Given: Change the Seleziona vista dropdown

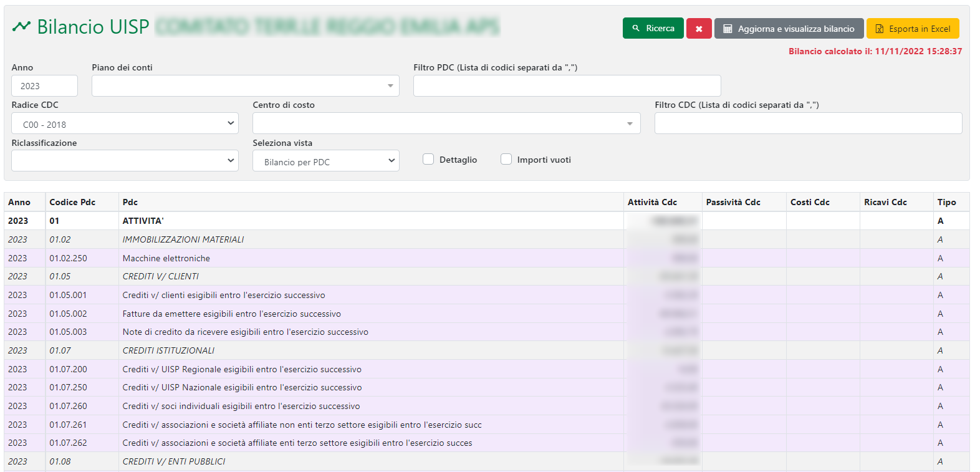Looking at the screenshot, I should [325, 161].
